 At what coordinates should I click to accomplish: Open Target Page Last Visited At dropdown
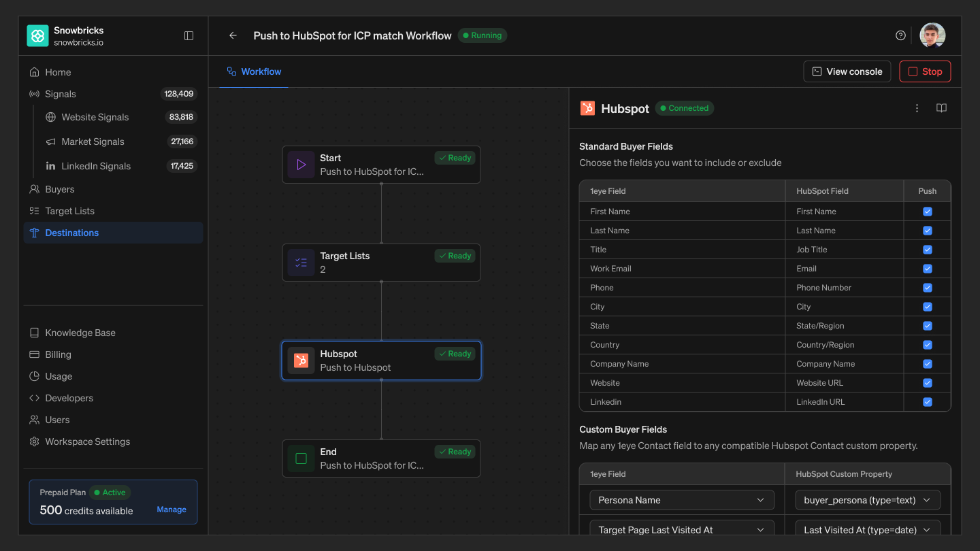click(x=682, y=529)
